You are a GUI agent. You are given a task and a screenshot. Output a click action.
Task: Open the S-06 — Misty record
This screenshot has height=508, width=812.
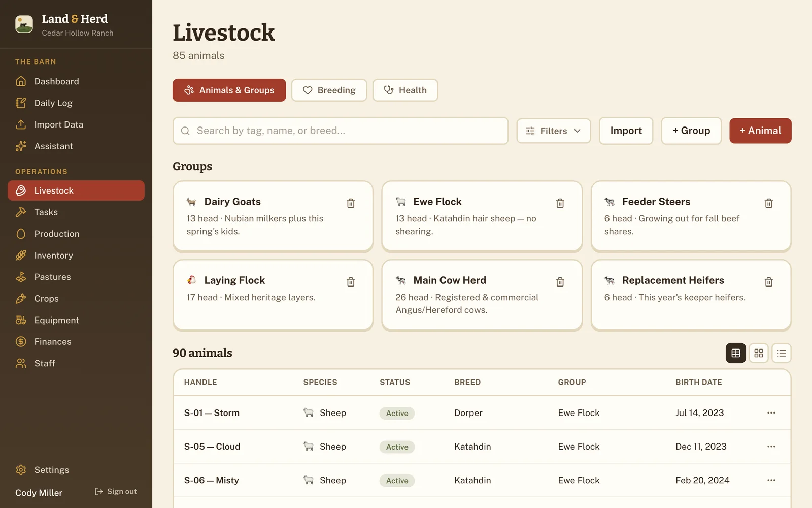[212, 480]
